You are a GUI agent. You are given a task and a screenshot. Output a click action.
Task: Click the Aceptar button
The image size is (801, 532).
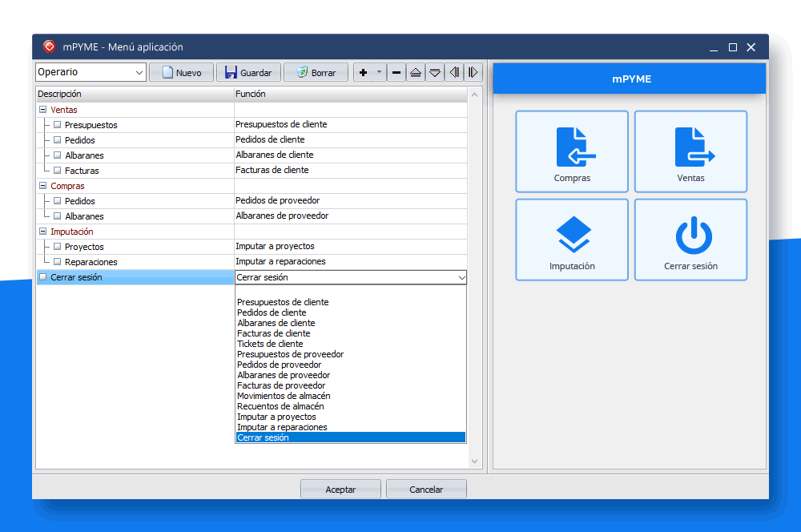click(x=340, y=489)
